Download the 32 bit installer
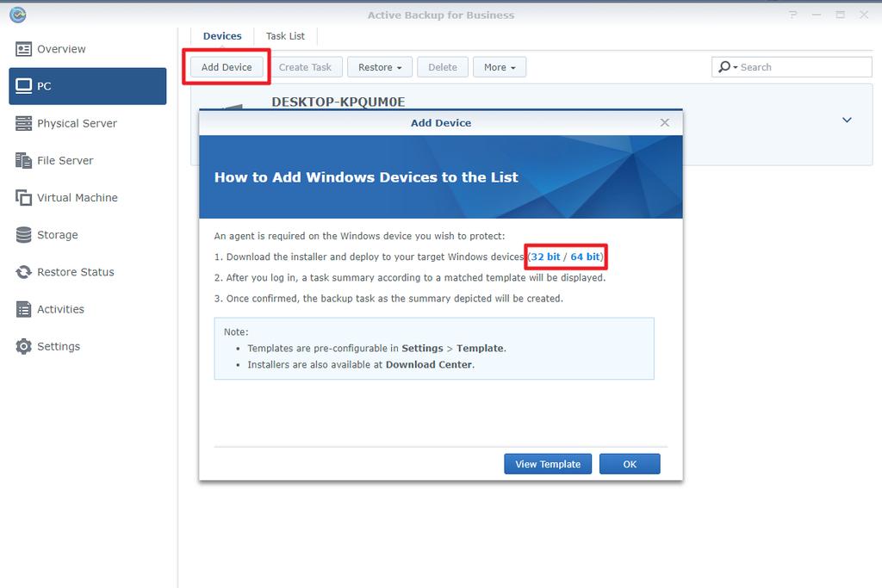 coord(545,257)
